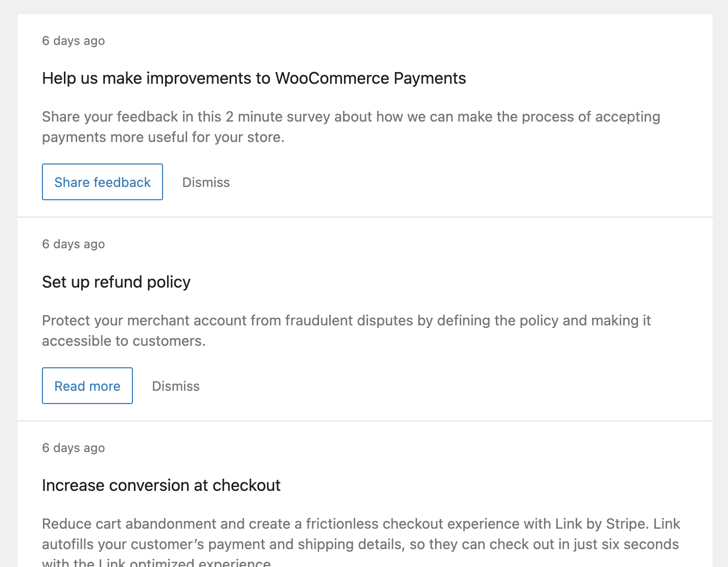
Task: Click 'Increase conversion at checkout' heading
Action: [x=161, y=485]
